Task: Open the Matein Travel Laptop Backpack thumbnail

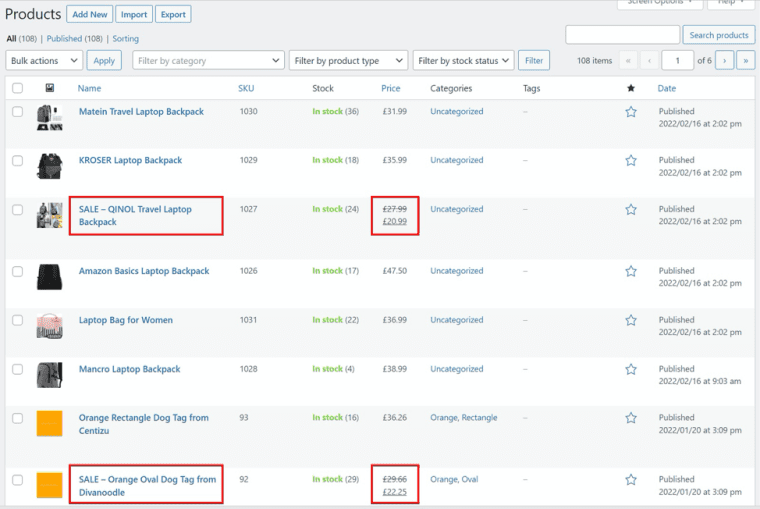Action: click(49, 118)
